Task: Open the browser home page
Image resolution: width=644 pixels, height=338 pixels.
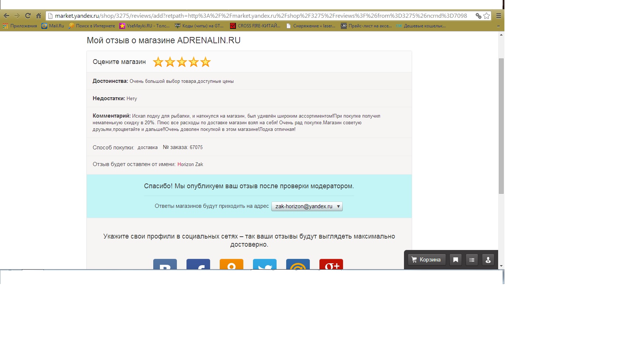Action: 38,16
